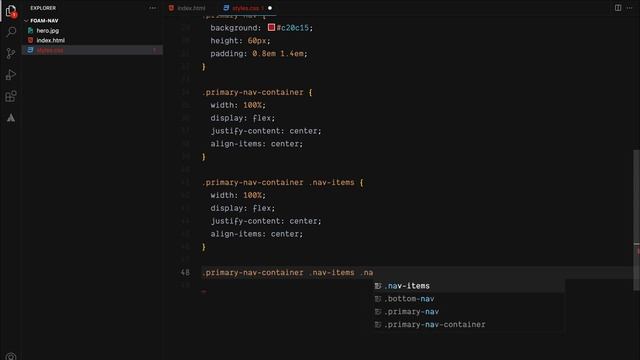Open editor more actions ellipsis

pos(629,8)
